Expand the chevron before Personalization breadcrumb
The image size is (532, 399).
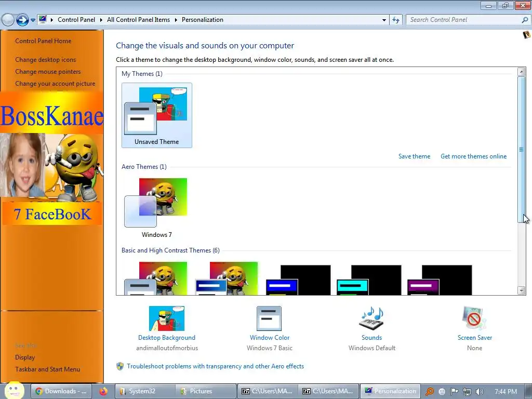point(176,20)
